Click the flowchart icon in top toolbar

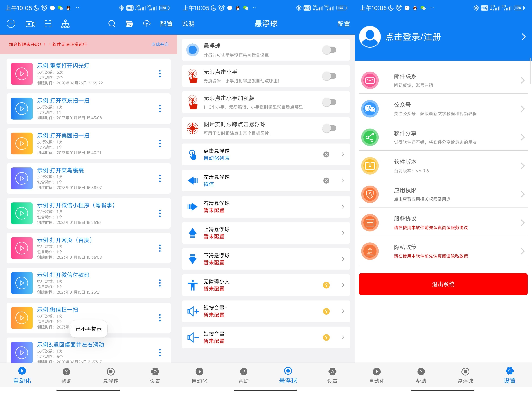[65, 24]
